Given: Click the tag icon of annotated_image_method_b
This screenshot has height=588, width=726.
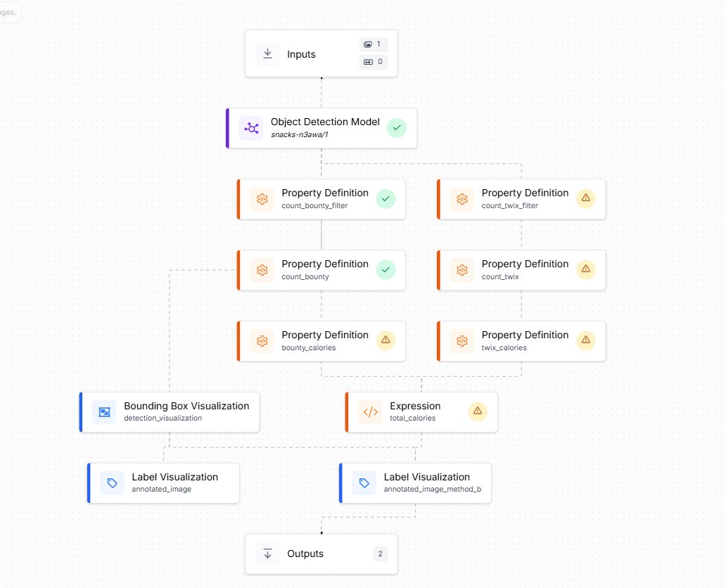Looking at the screenshot, I should pos(364,483).
